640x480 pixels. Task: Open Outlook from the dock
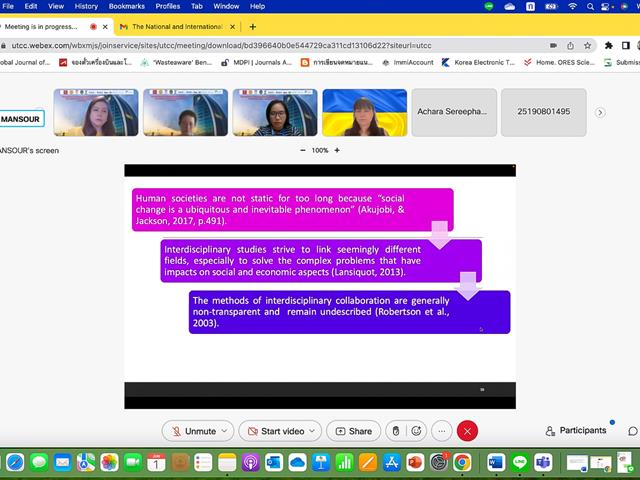tap(274, 462)
